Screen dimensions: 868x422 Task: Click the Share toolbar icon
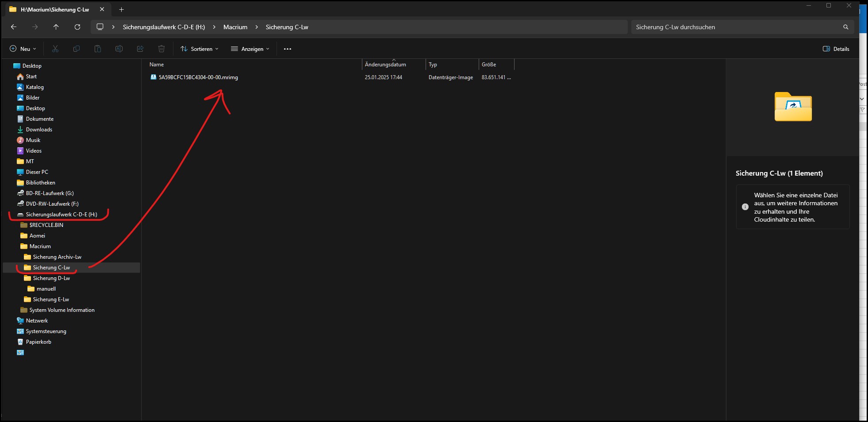[x=140, y=49]
